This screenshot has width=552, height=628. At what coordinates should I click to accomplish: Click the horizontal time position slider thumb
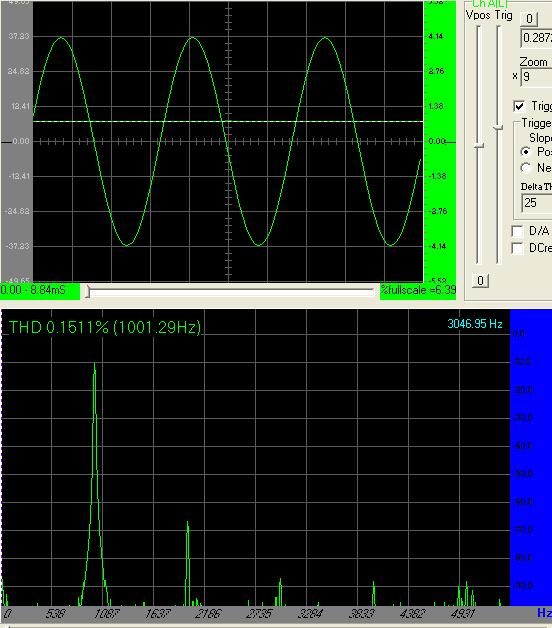[x=88, y=292]
